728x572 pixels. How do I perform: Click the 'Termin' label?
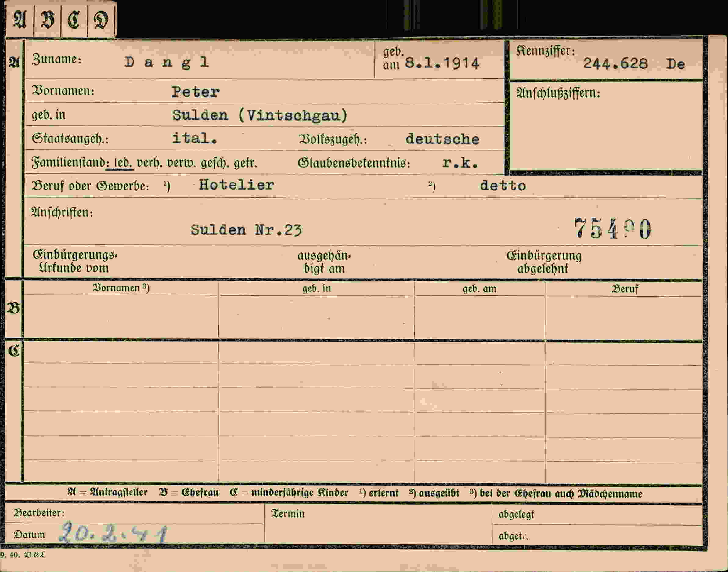coord(287,514)
